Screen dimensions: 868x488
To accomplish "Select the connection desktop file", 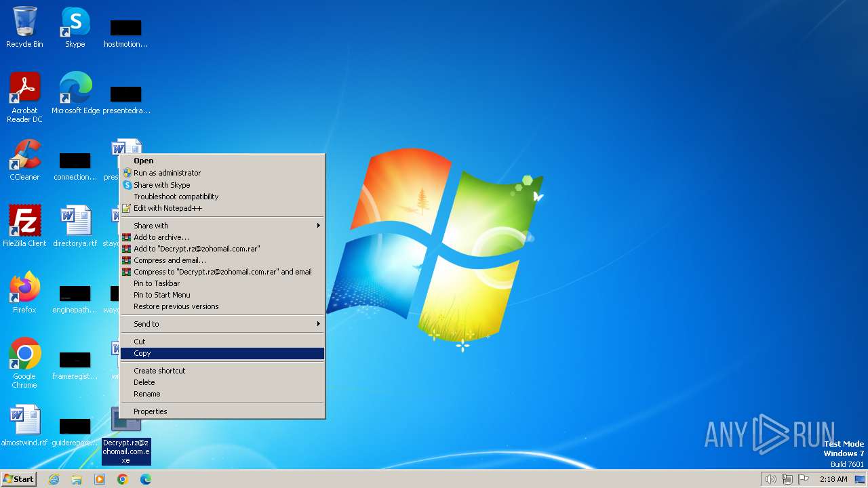I will click(x=75, y=166).
